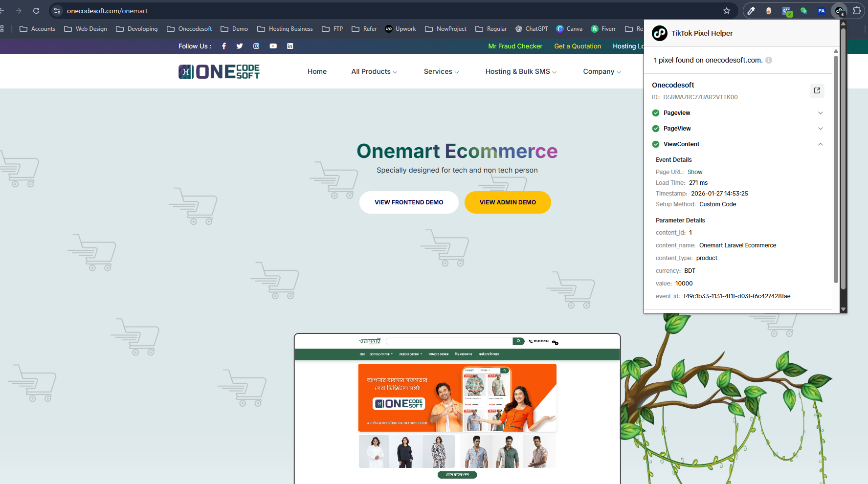Open the Company navigation menu

pos(601,71)
